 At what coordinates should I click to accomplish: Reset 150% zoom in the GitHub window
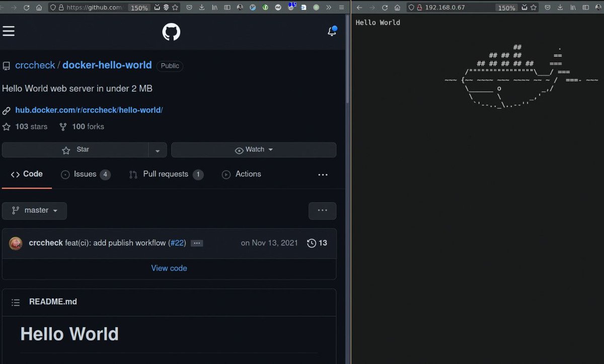click(138, 8)
